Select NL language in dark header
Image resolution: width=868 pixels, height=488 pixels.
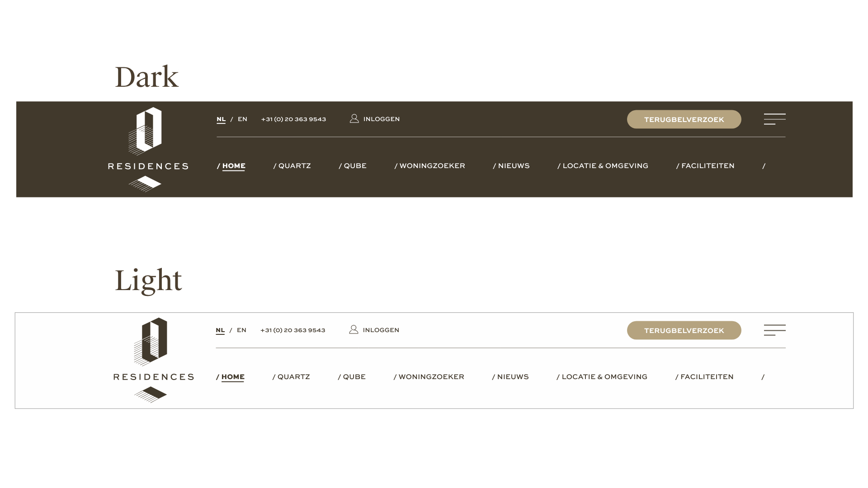[x=221, y=119]
